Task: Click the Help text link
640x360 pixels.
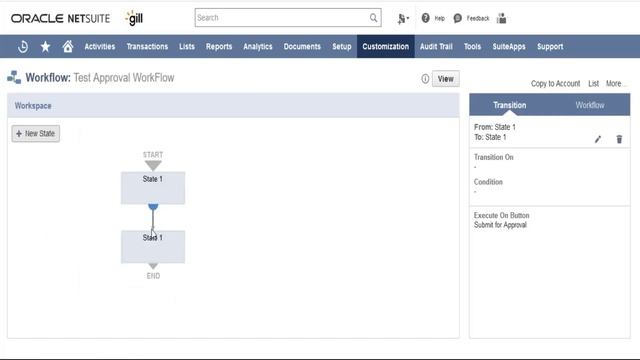Action: (440, 18)
